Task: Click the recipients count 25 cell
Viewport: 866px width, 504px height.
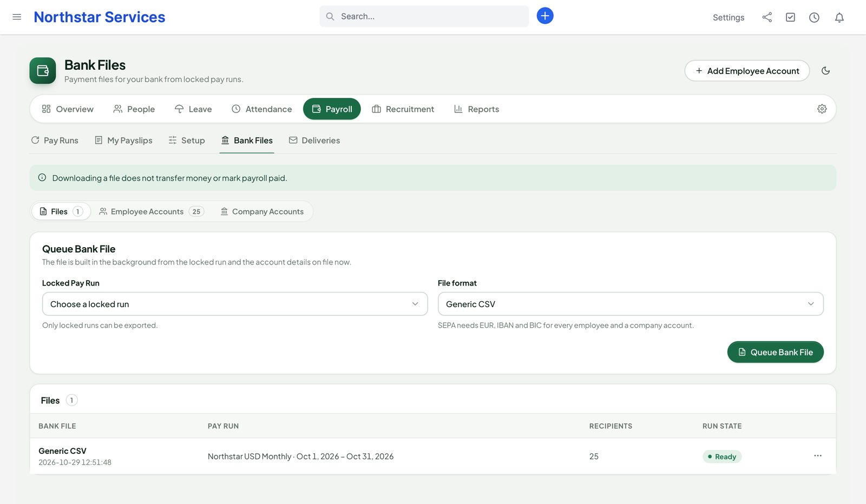Action: [x=594, y=456]
